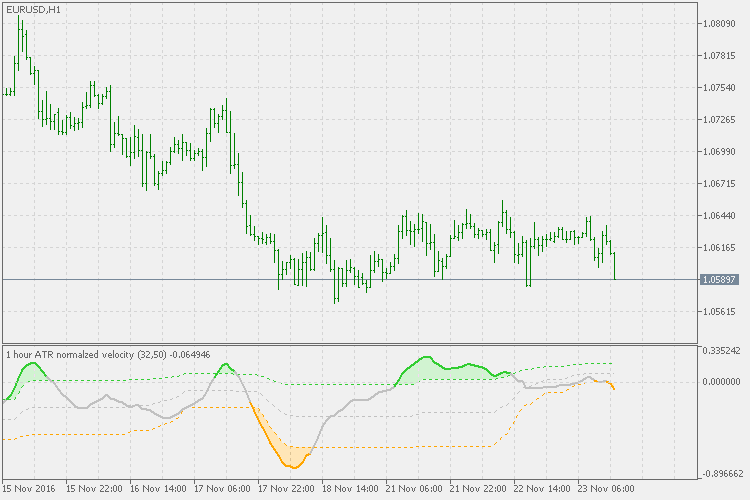Click the current price tag 1.05897
The width and height of the screenshot is (750, 500).
point(723,279)
